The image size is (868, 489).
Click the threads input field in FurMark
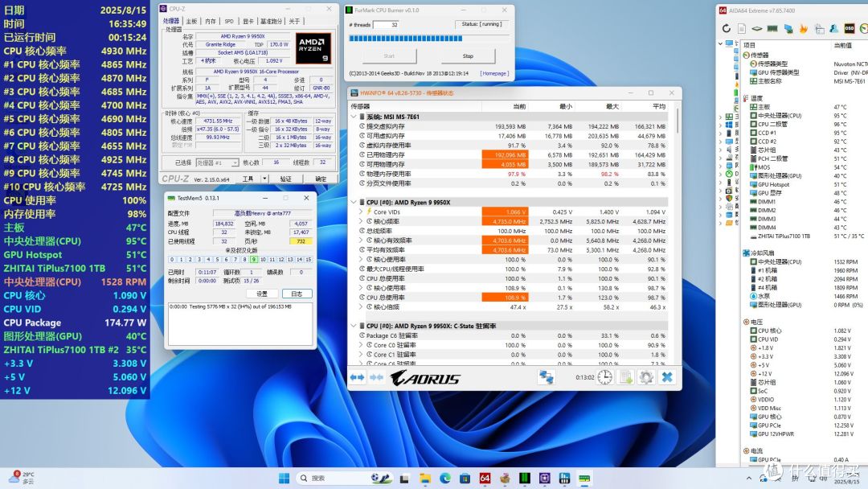387,25
